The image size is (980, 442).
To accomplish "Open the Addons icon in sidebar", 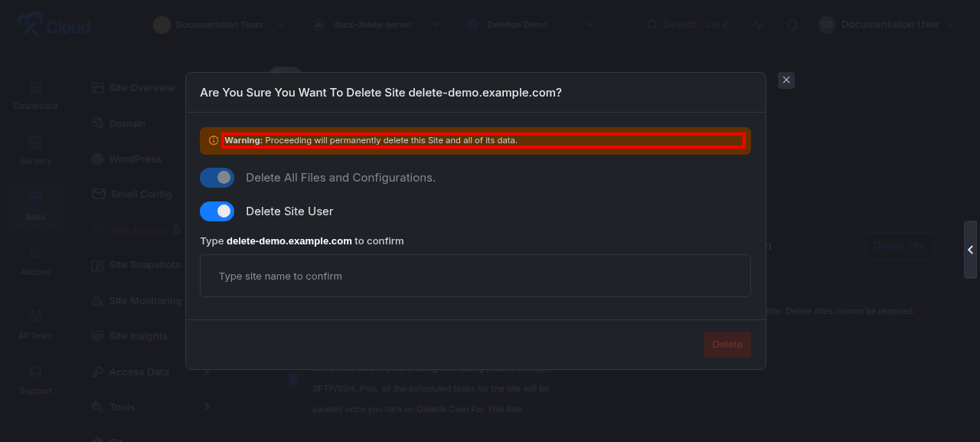I will coord(35,254).
